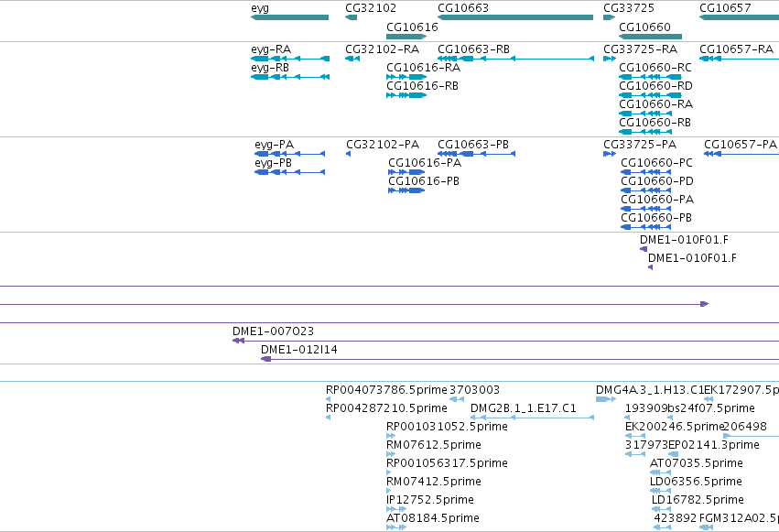The image size is (779, 532).
Task: Click the RM07612.5prime EST label
Action: [434, 445]
